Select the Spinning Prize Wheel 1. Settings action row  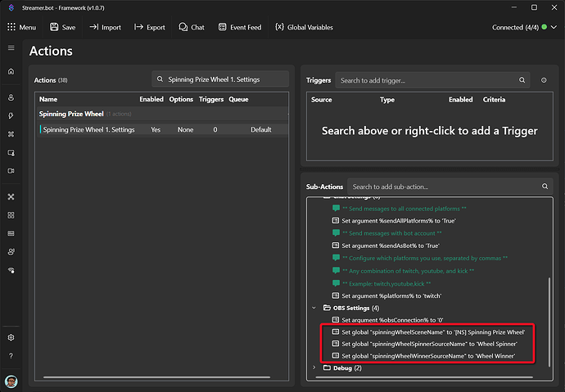point(162,129)
